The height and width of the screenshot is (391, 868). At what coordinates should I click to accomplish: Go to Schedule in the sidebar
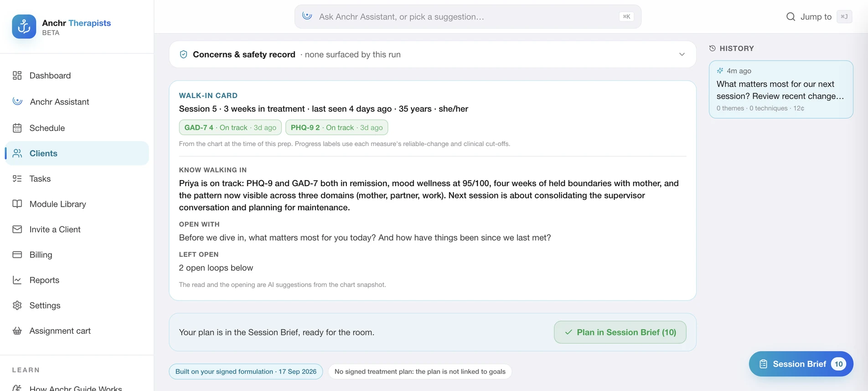[77, 128]
